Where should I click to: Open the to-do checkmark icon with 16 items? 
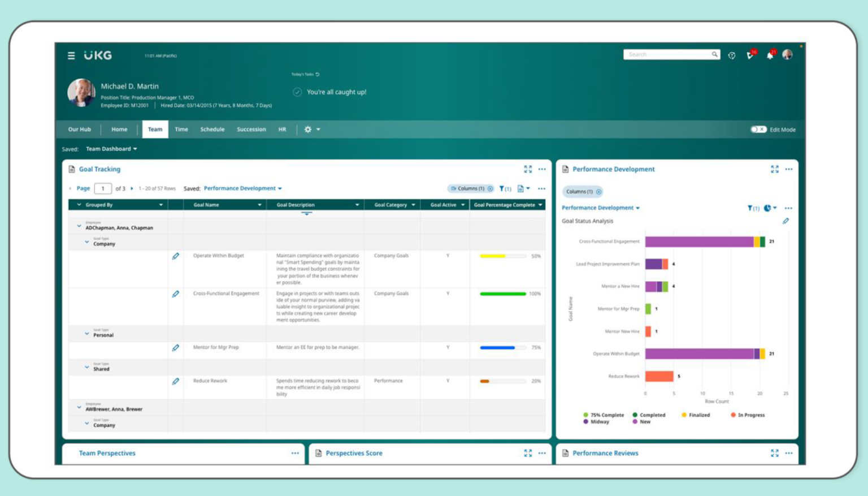coord(750,55)
